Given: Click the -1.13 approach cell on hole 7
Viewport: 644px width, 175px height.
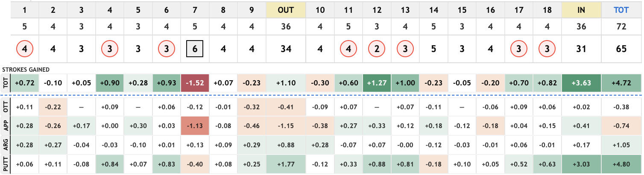Looking at the screenshot, I should pyautogui.click(x=195, y=126).
